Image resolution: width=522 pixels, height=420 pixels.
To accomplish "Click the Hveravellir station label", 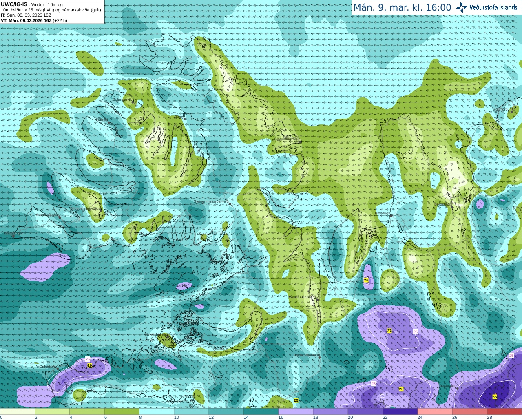I will 448,386.
